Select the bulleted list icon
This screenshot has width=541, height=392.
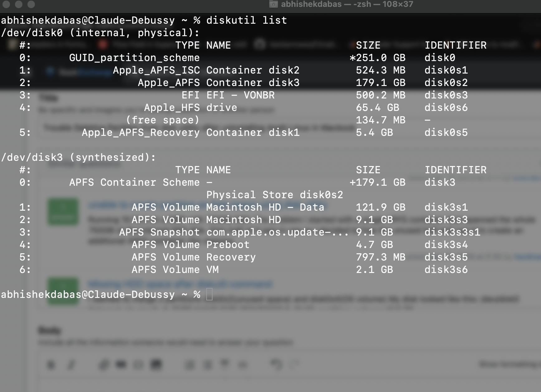tap(189, 365)
